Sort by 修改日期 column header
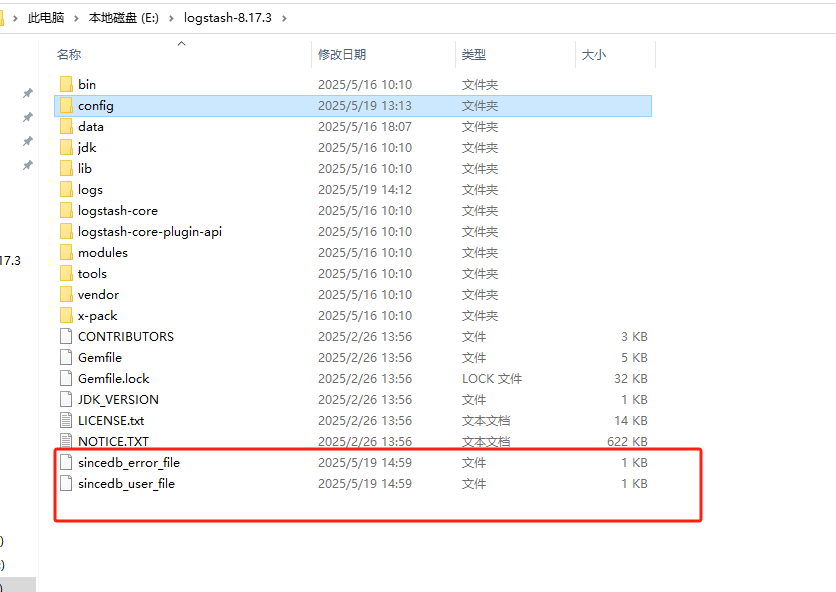836x592 pixels. pos(342,54)
